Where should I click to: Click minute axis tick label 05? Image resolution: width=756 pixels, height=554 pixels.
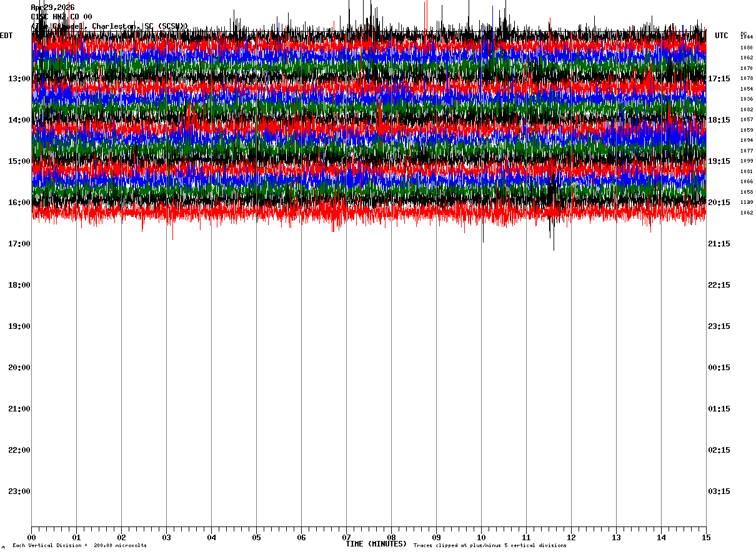256,537
